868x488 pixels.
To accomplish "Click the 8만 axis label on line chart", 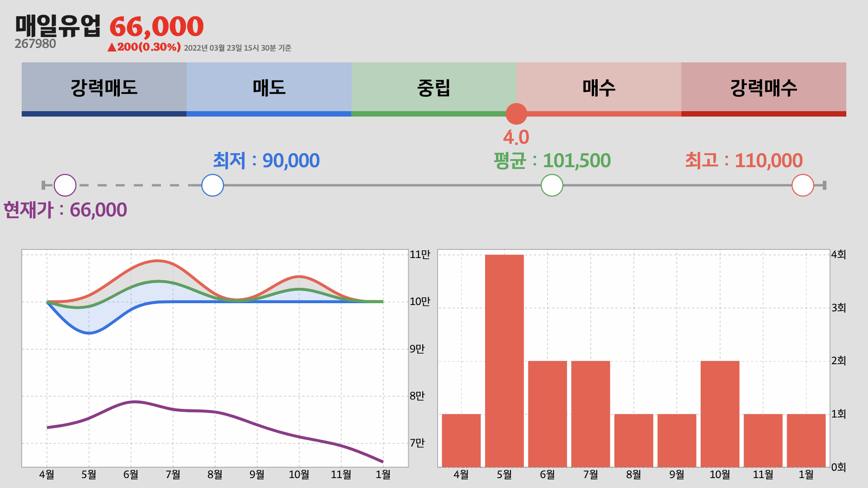I will click(x=417, y=396).
